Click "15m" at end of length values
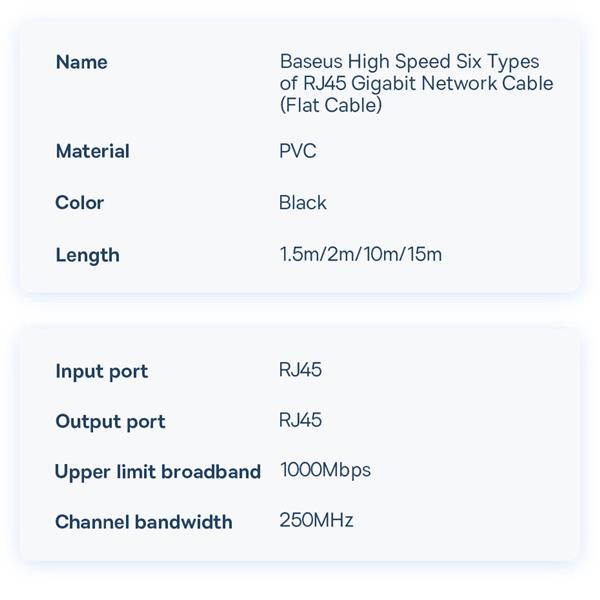The height and width of the screenshot is (600, 600). tap(424, 255)
